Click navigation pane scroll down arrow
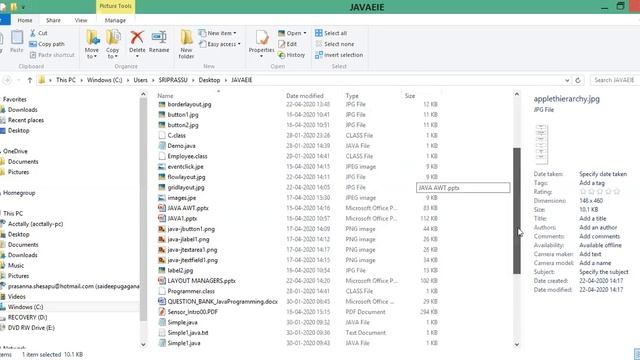Viewport: 640px width, 360px height. pyautogui.click(x=143, y=344)
